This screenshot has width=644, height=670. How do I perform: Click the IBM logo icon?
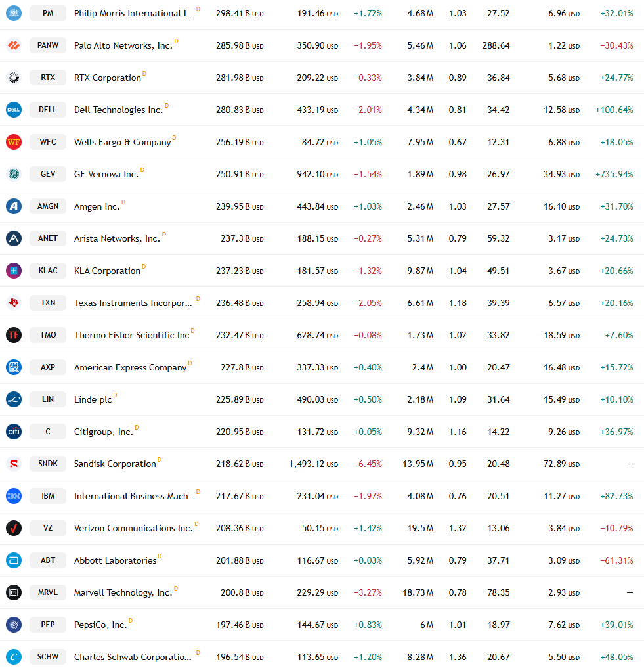pyautogui.click(x=14, y=496)
